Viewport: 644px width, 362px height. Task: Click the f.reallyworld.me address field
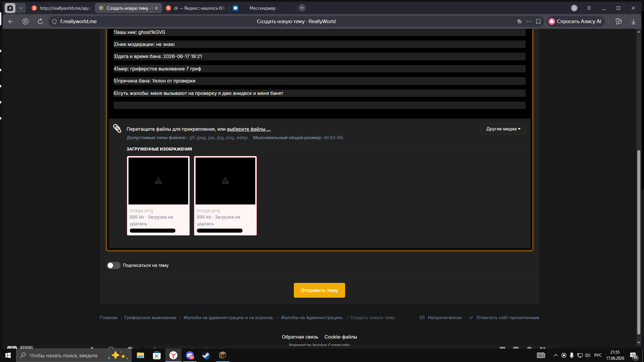78,21
